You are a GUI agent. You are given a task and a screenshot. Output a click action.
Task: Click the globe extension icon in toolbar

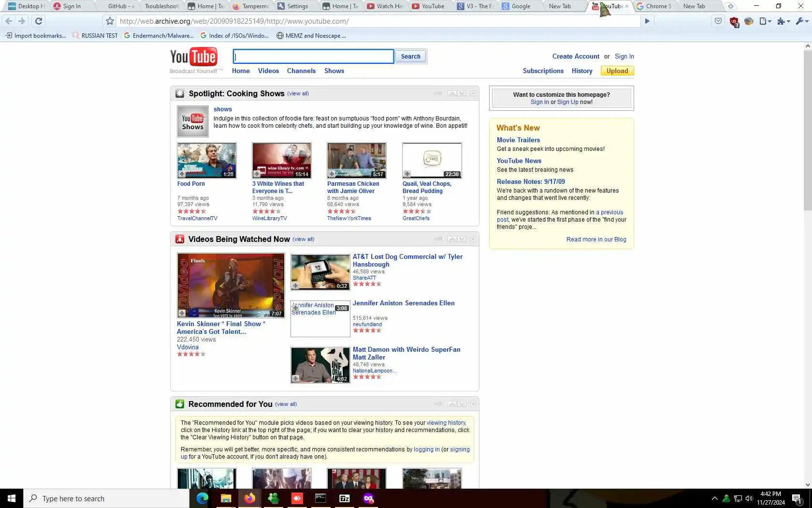point(749,21)
